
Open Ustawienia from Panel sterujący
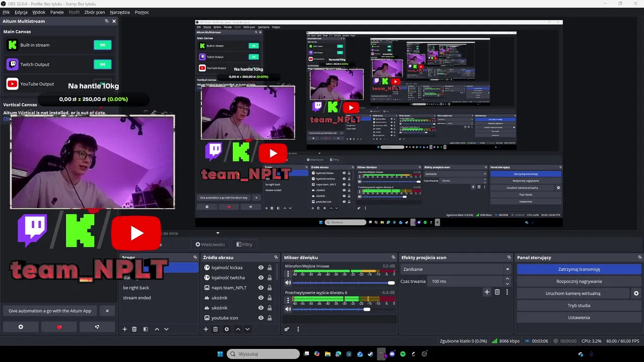(x=579, y=318)
